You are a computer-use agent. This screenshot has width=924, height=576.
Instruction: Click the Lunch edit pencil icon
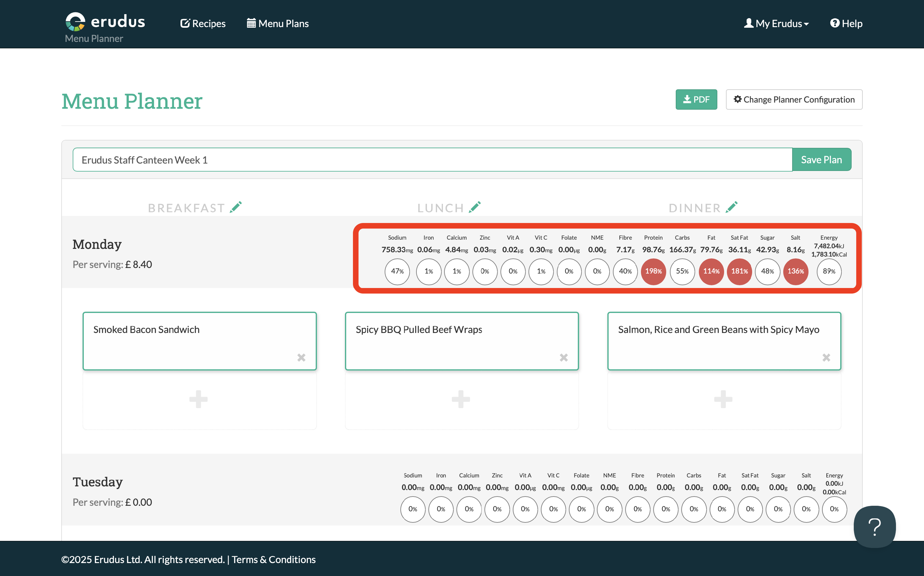click(x=475, y=207)
